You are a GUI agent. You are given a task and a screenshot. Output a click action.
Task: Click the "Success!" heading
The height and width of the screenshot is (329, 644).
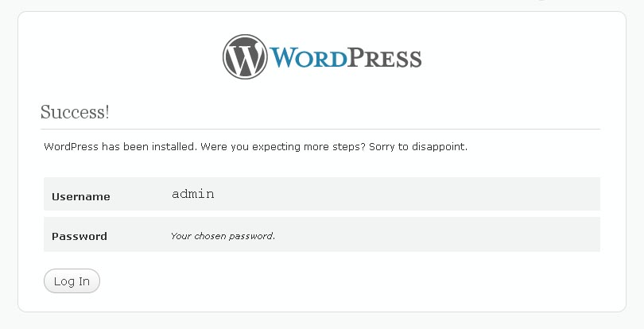pos(75,112)
